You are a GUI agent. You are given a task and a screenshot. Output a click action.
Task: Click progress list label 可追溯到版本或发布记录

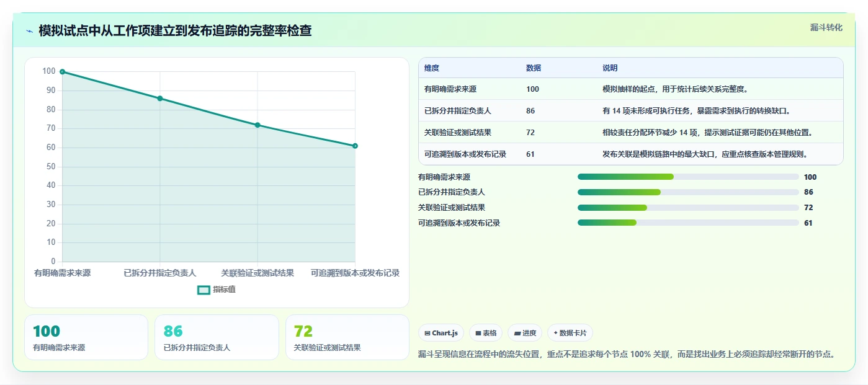point(459,223)
